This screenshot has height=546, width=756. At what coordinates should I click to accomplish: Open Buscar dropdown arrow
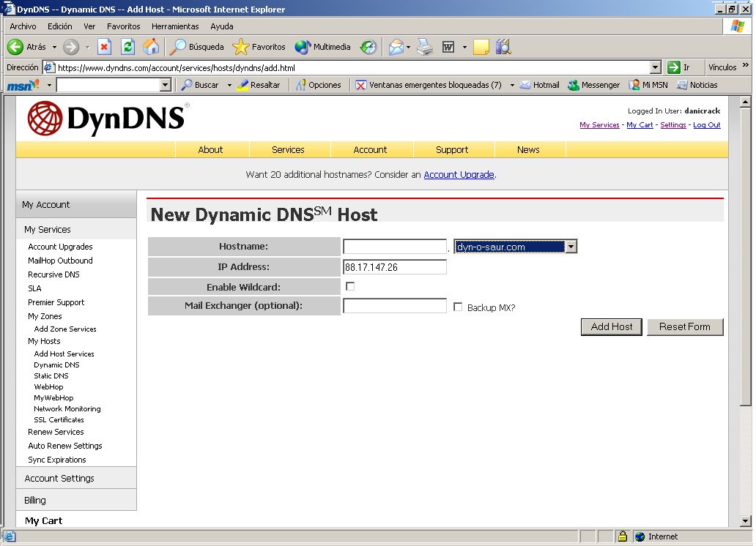(229, 86)
